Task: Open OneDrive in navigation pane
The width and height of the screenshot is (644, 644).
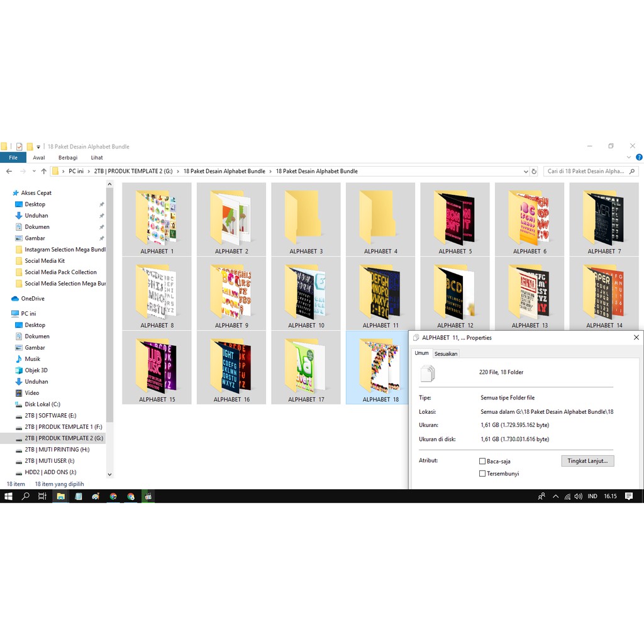Action: pyautogui.click(x=27, y=299)
